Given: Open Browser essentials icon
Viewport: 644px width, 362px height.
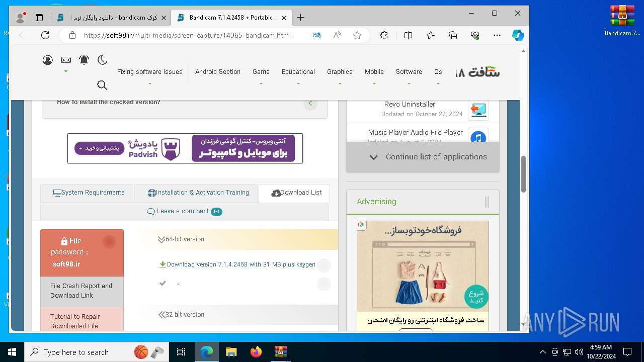Looking at the screenshot, I should 475,35.
